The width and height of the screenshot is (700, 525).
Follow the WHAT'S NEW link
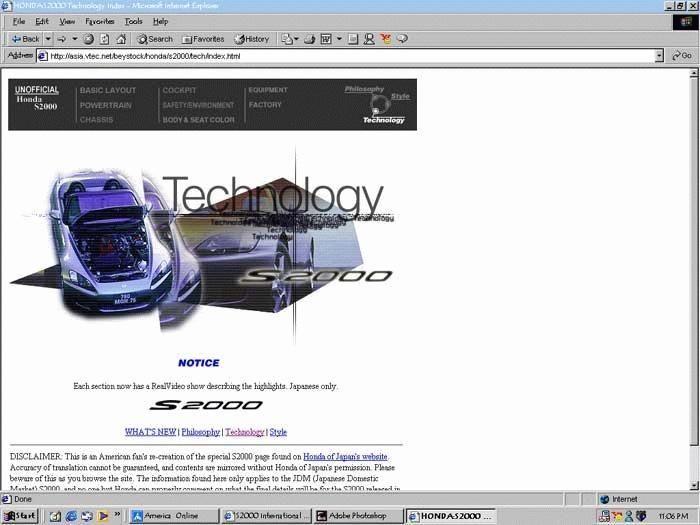point(150,432)
